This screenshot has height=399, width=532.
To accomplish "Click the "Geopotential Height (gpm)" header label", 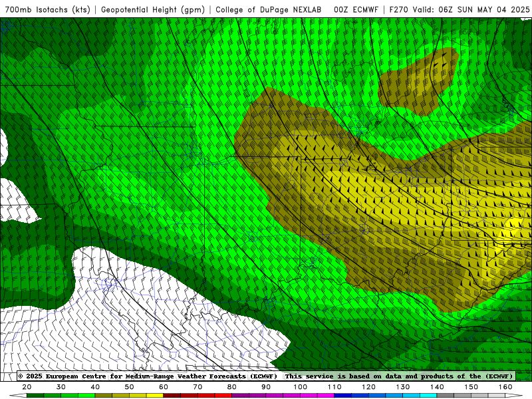I will (x=153, y=9).
